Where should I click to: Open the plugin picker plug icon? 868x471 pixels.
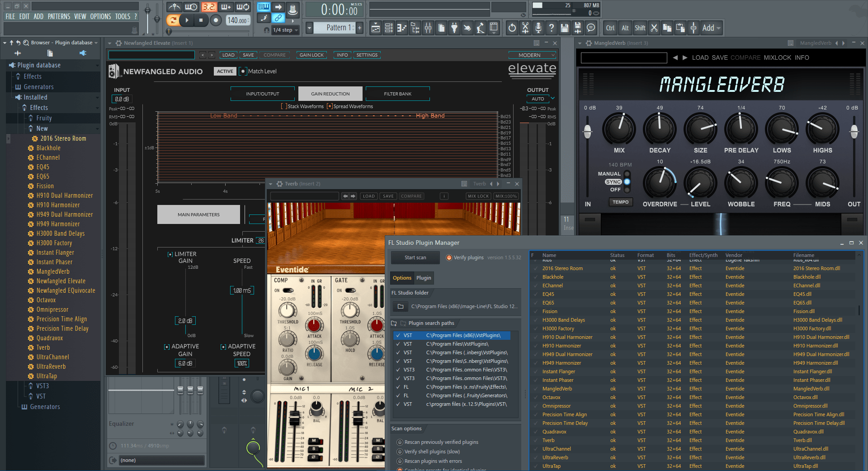[454, 28]
